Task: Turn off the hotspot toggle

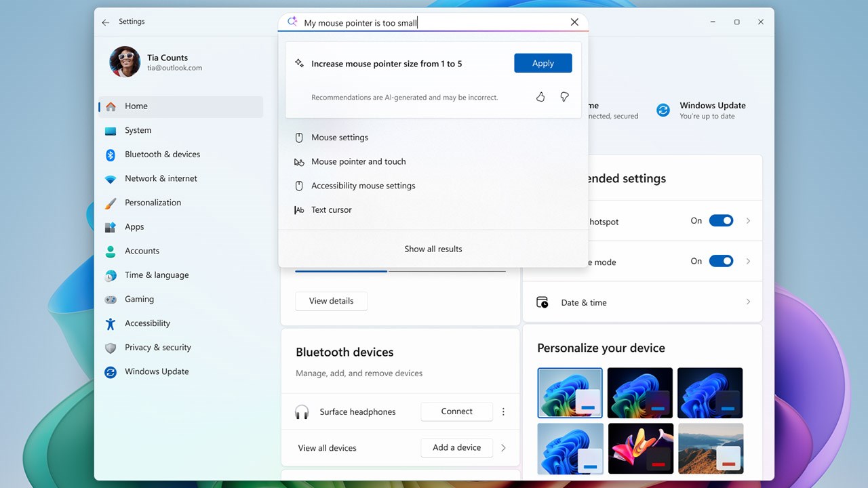Action: (721, 221)
